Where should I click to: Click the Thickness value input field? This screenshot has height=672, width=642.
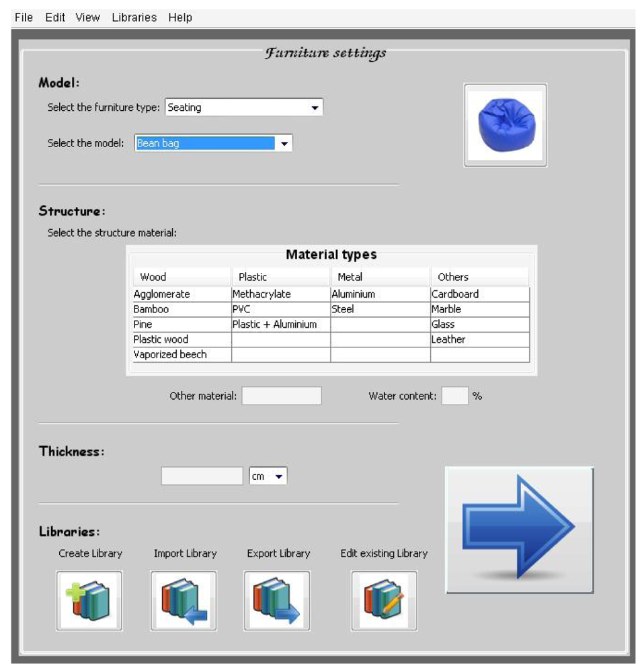pos(202,476)
